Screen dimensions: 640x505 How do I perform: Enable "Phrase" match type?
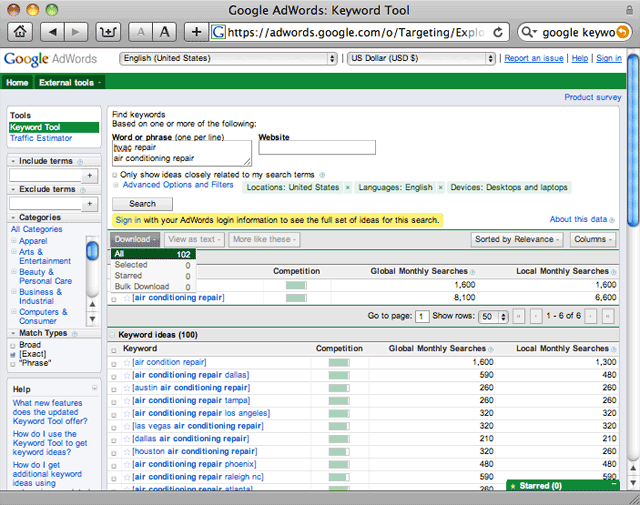[13, 364]
